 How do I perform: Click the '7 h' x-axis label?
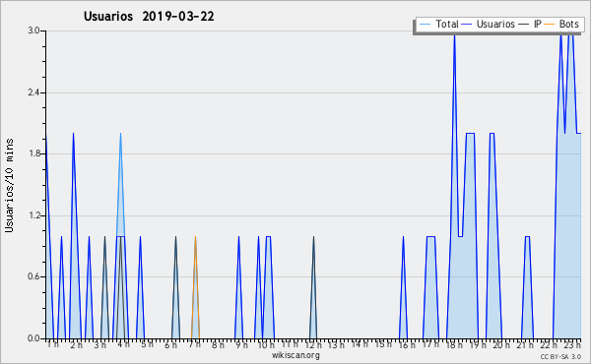(194, 344)
